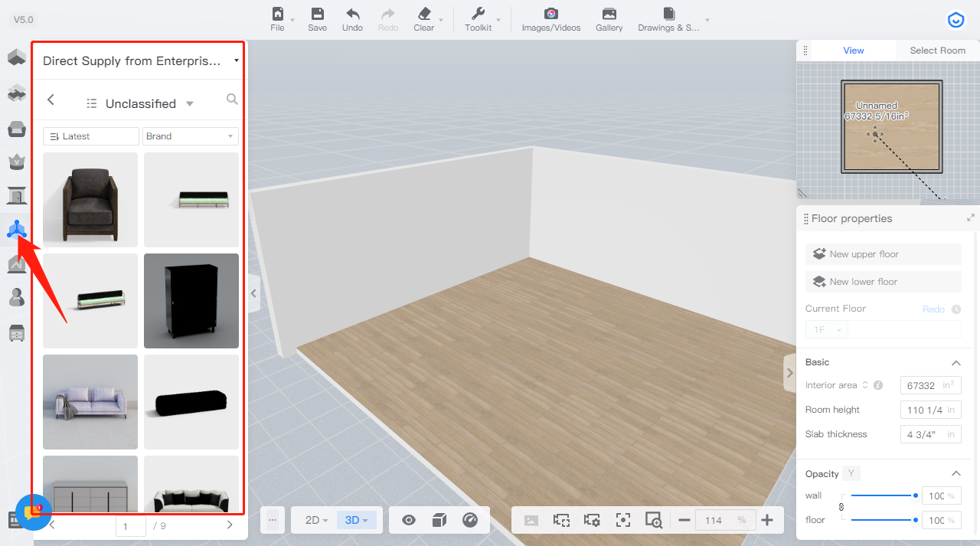
Task: Toggle the 3D cube display mode
Action: (439, 521)
